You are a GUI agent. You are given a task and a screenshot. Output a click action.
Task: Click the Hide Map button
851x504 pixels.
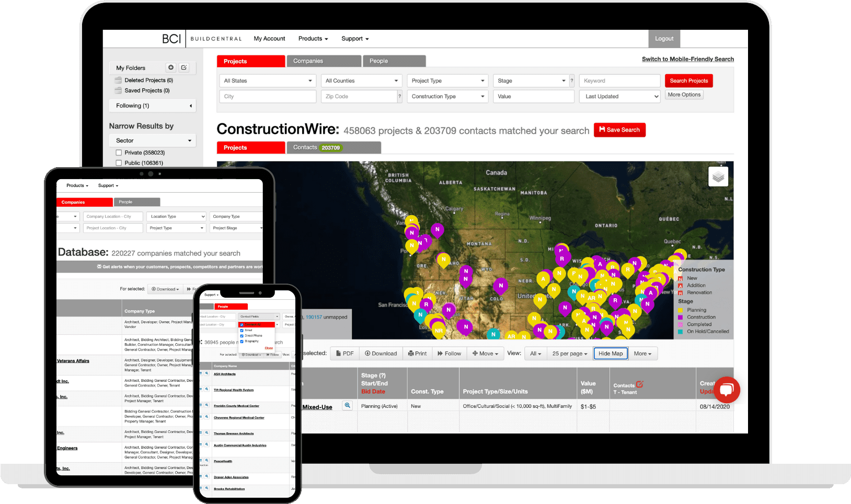pos(611,354)
